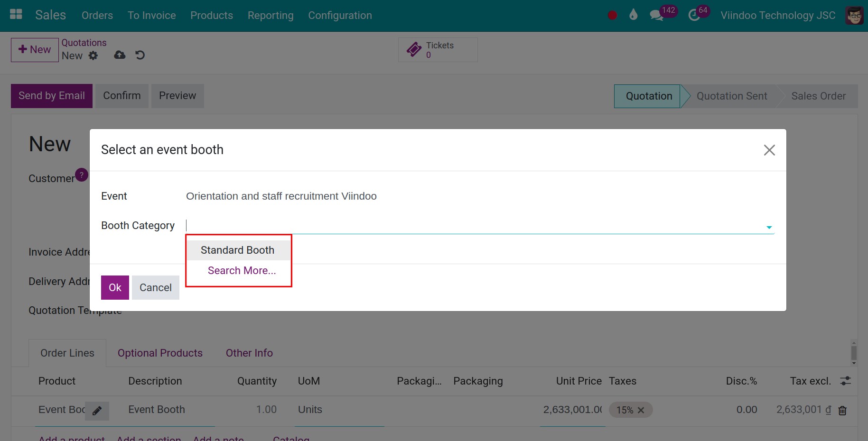Open the user avatar menu
The width and height of the screenshot is (868, 441).
click(854, 15)
